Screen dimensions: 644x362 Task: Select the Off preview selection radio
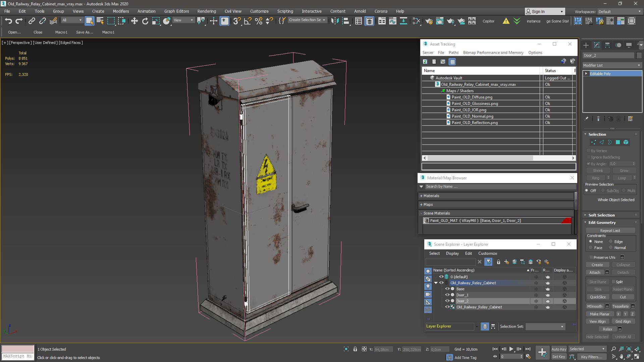pyautogui.click(x=587, y=191)
